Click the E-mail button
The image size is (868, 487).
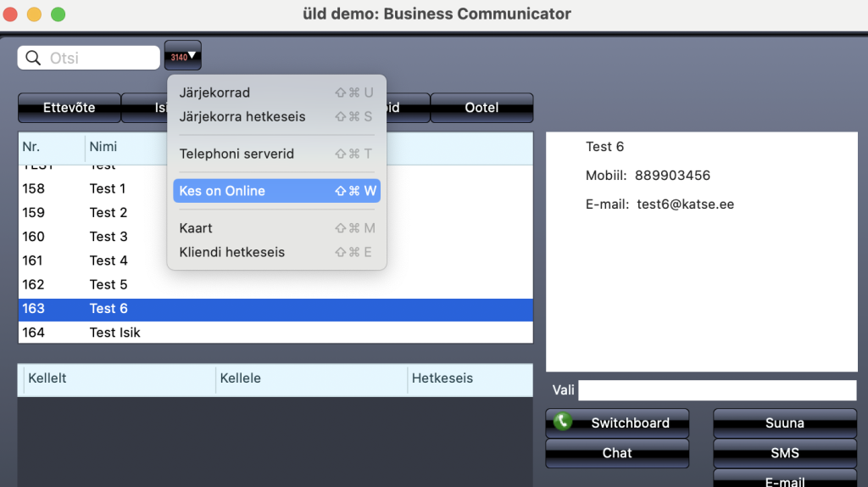(x=784, y=480)
